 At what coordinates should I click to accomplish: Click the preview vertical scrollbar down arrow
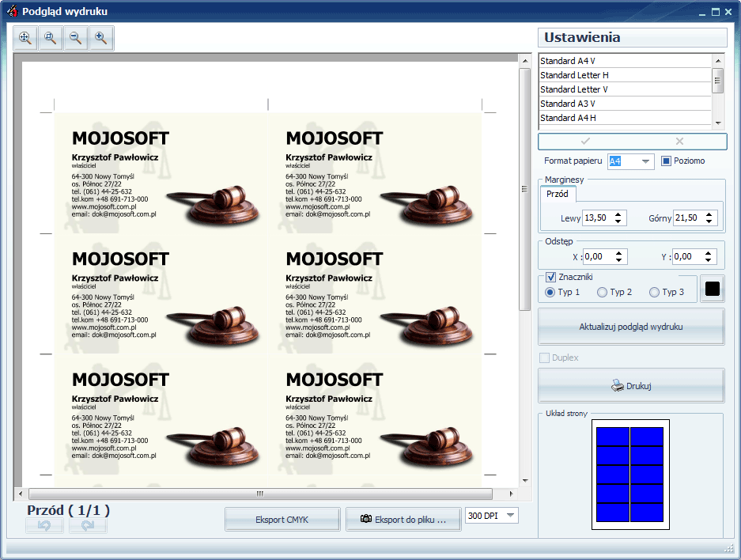tap(525, 481)
